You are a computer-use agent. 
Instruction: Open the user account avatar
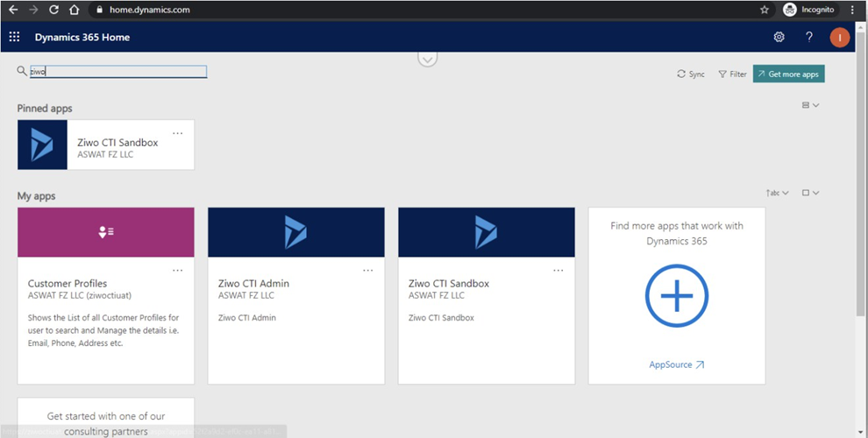[840, 37]
